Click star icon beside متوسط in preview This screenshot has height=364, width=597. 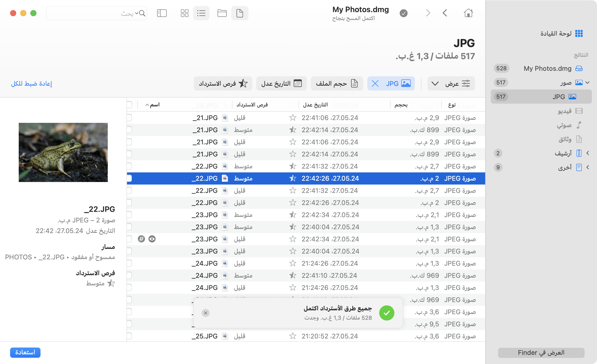(x=111, y=283)
